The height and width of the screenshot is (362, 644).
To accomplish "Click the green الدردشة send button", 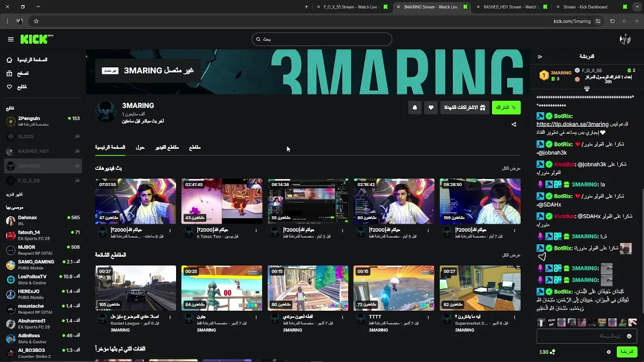I will 627,352.
